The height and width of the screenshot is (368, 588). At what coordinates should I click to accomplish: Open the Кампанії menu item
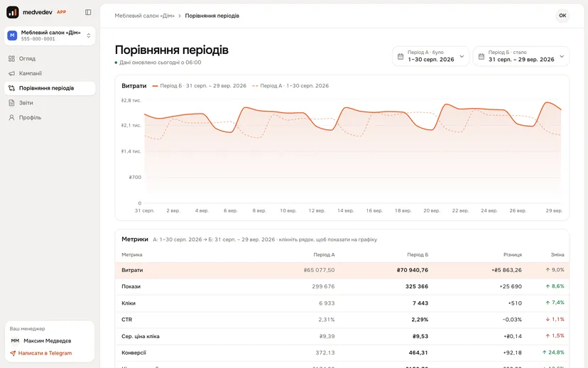pyautogui.click(x=50, y=73)
